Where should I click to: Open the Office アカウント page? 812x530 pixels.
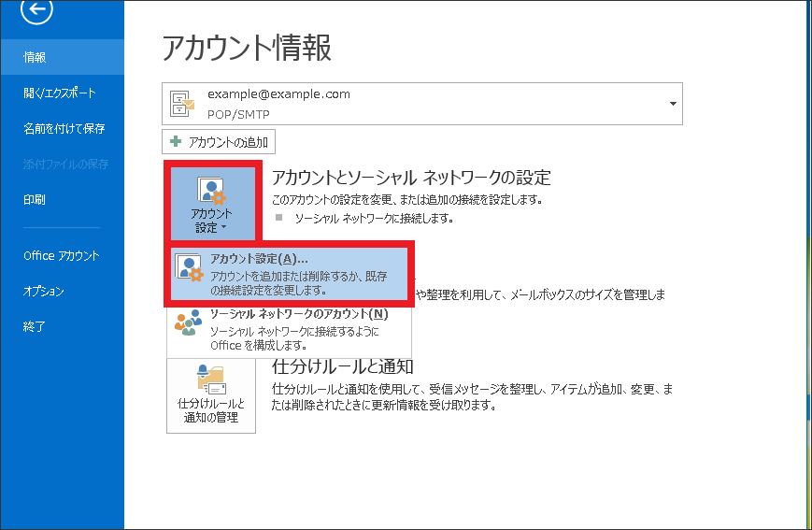pyautogui.click(x=62, y=255)
